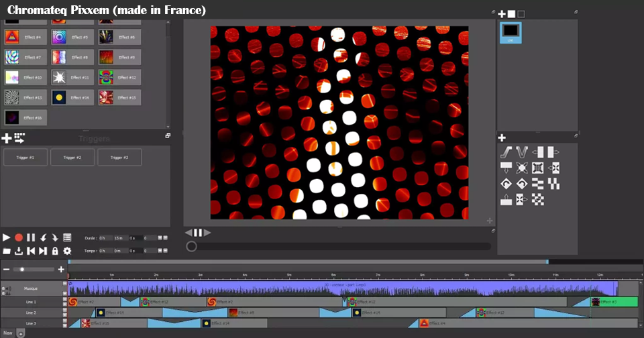Toggle the dark square layer view icon

521,13
